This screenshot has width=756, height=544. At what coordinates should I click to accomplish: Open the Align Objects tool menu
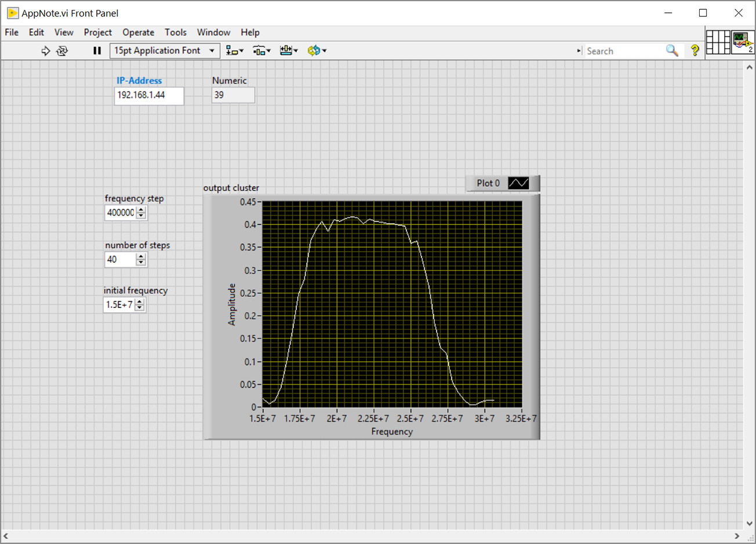234,51
